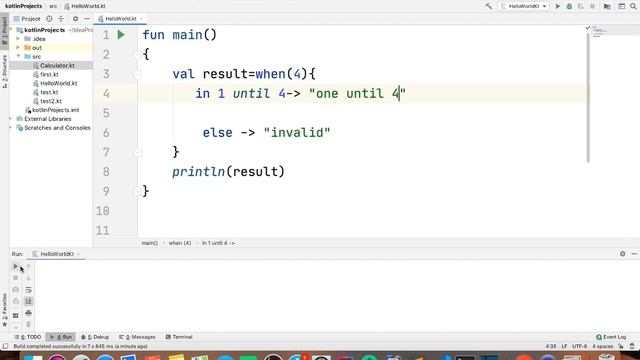The height and width of the screenshot is (360, 640).
Task: Click main() breadcrumb
Action: [149, 243]
